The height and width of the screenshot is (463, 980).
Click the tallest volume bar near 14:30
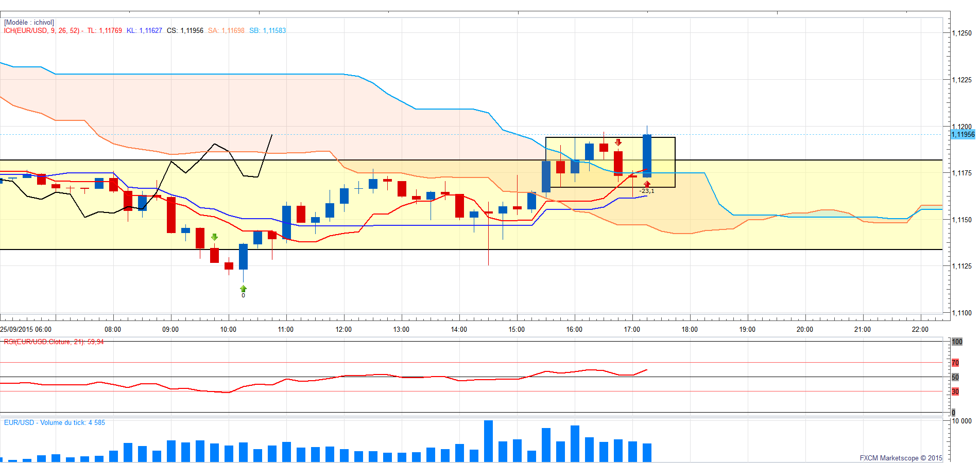click(x=488, y=441)
